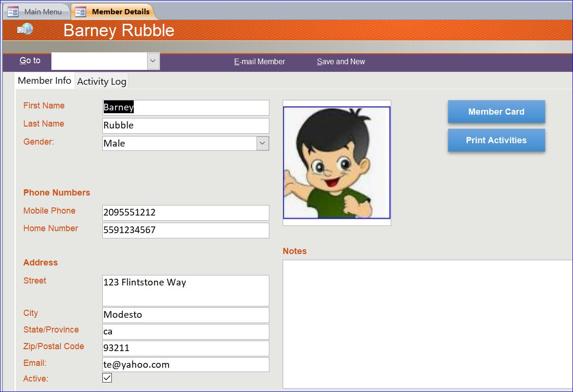The image size is (573, 392).
Task: Click the E-mail Member link
Action: [259, 61]
